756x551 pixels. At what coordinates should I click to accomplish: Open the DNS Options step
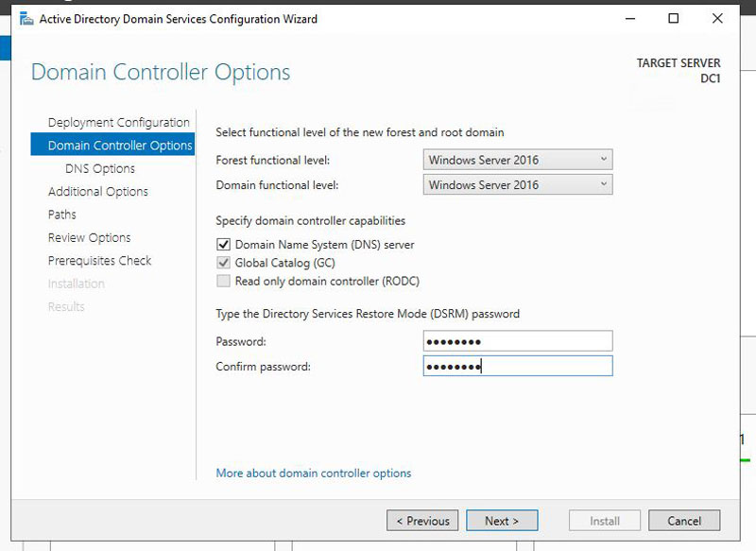(x=100, y=169)
